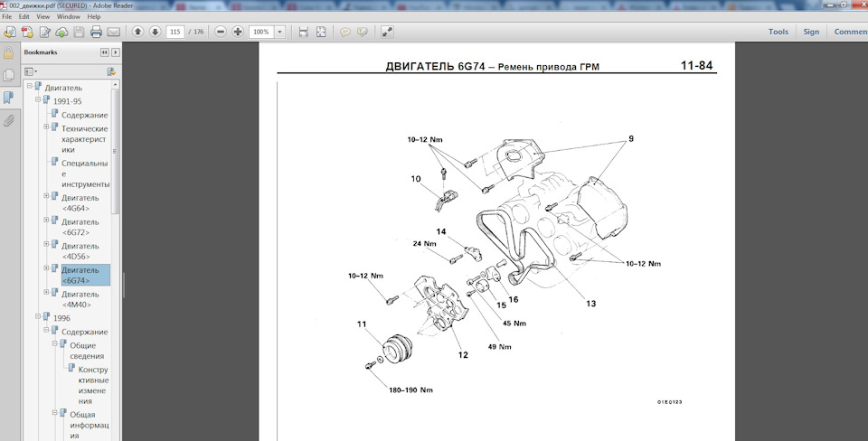Click the Open file toolbar icon
This screenshot has height=441, width=868.
[9, 33]
